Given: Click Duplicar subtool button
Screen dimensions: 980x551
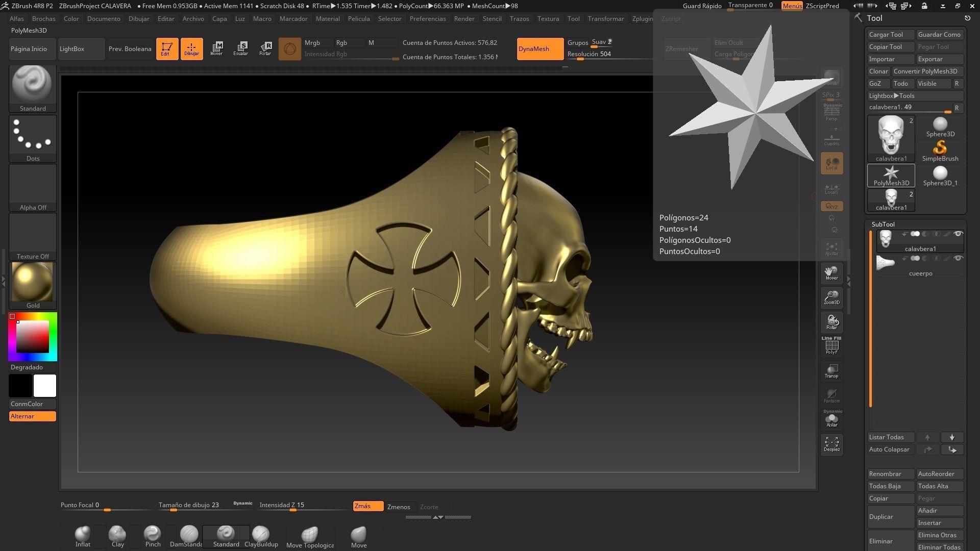Looking at the screenshot, I should tap(891, 517).
